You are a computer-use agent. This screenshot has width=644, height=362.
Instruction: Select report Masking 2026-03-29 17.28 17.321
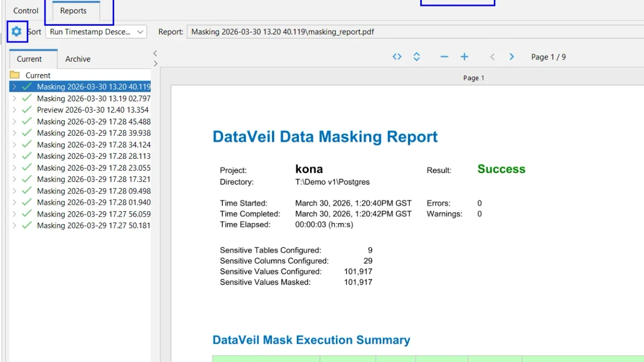click(x=94, y=179)
